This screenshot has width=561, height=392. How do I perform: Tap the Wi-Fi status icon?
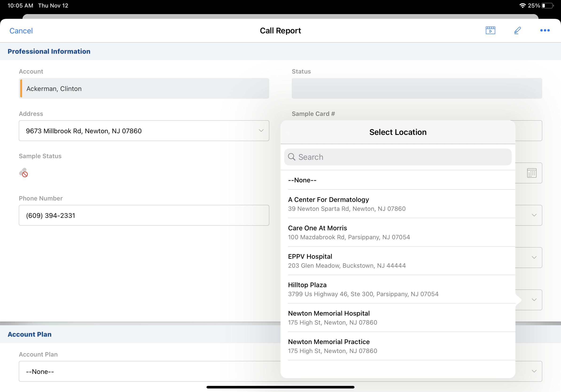click(x=522, y=6)
